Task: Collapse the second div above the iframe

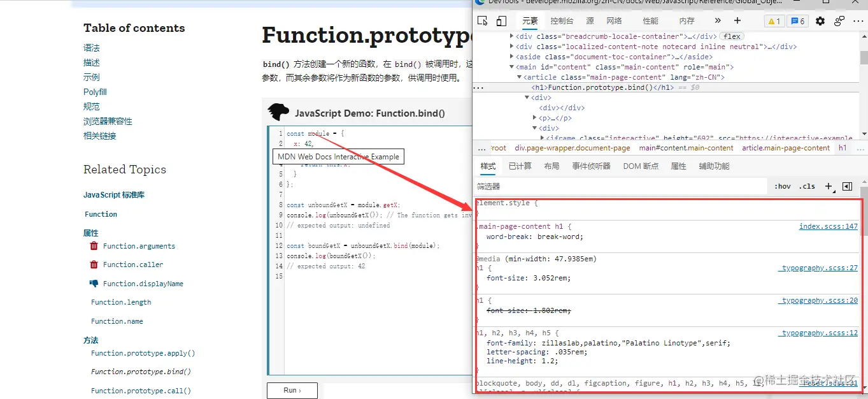Action: click(535, 128)
